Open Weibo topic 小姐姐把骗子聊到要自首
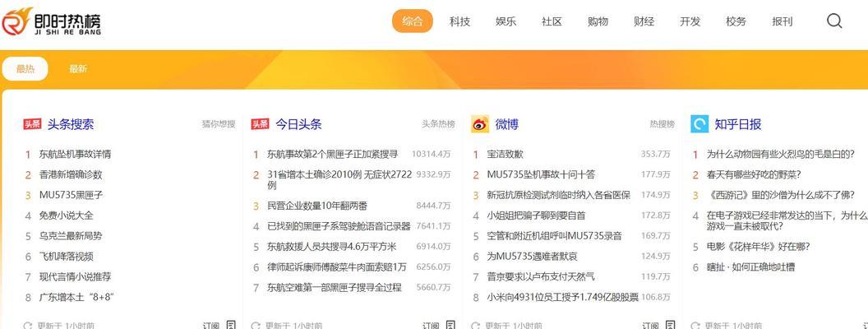Viewport: 868px width, 329px height. click(536, 215)
